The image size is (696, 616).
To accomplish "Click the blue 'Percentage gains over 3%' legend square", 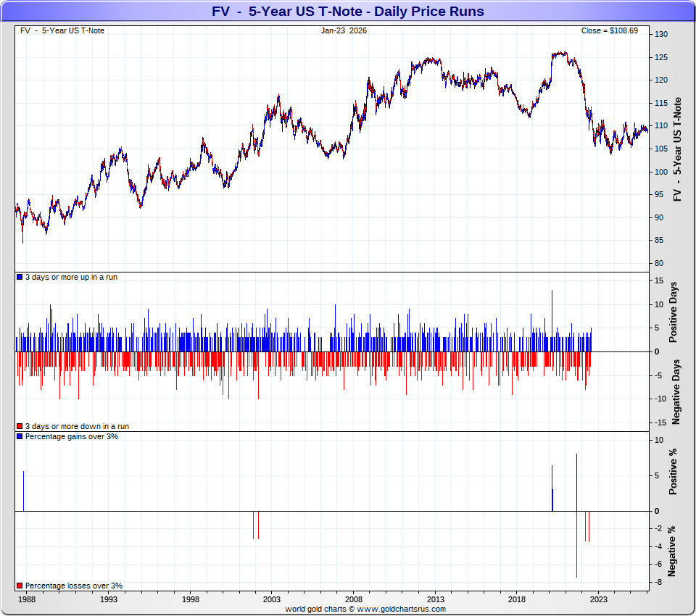I will tap(20, 436).
